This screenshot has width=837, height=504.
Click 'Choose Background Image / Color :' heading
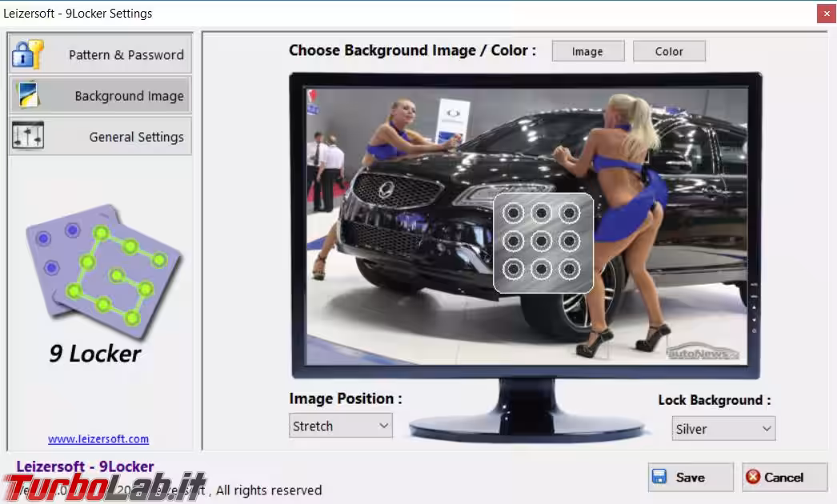(412, 50)
